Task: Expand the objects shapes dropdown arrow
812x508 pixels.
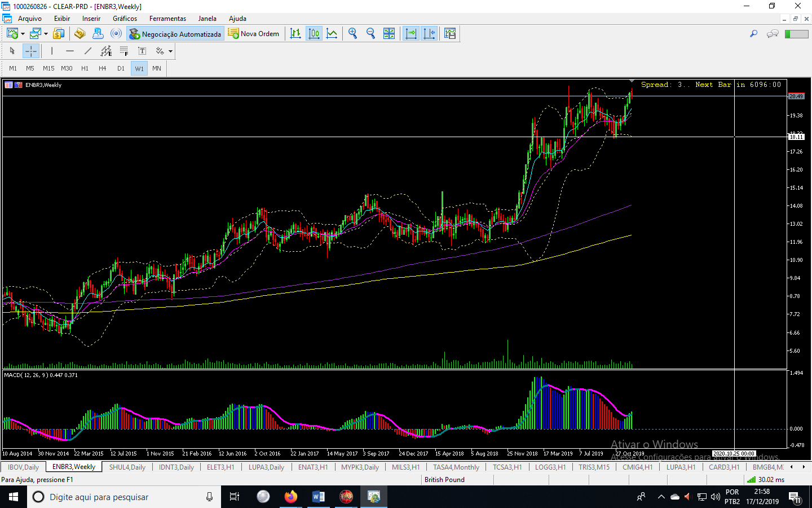Action: point(170,51)
